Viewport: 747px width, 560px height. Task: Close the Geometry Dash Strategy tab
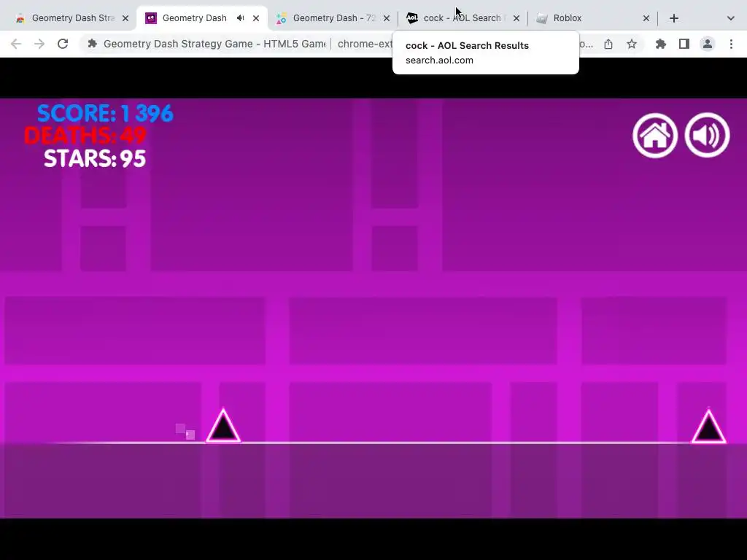click(125, 18)
